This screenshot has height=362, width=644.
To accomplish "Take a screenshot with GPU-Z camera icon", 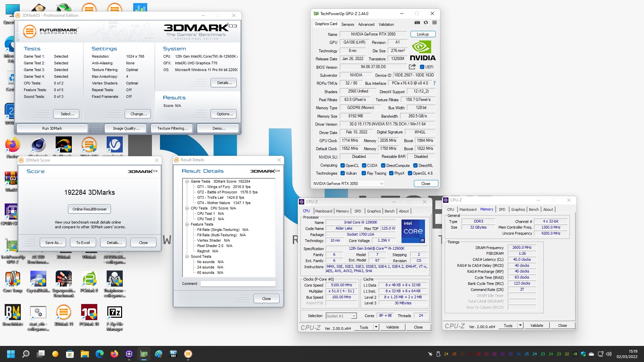I will 417,22.
